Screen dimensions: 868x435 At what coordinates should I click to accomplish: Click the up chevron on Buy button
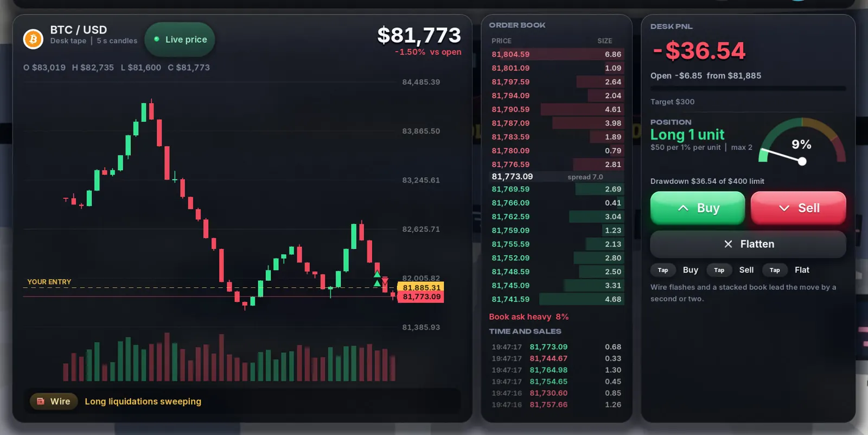(x=683, y=208)
